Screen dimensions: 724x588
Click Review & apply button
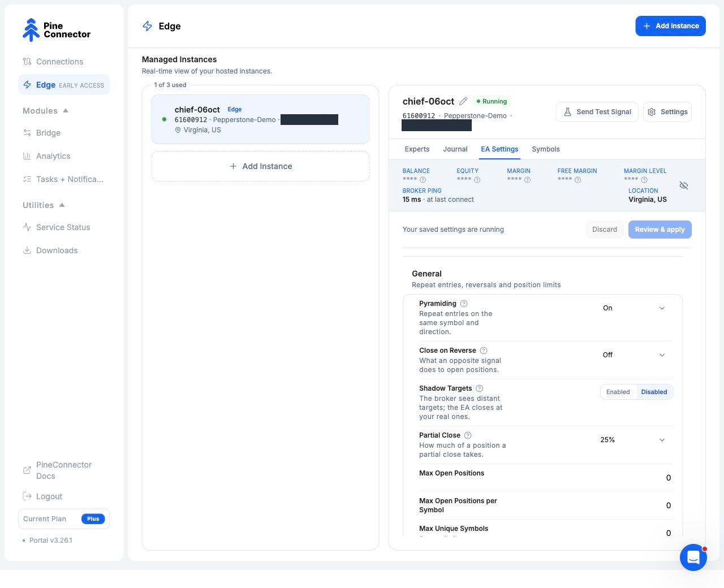660,230
